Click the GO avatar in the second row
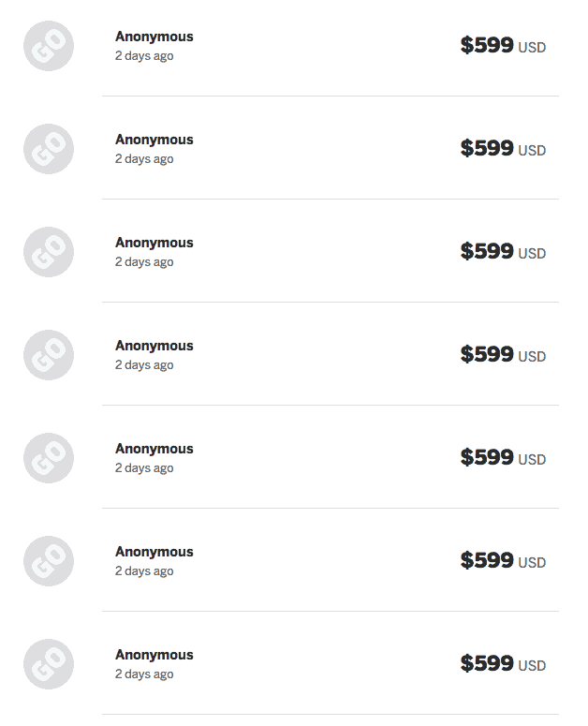Screen dimensions: 588x726 coord(49,149)
